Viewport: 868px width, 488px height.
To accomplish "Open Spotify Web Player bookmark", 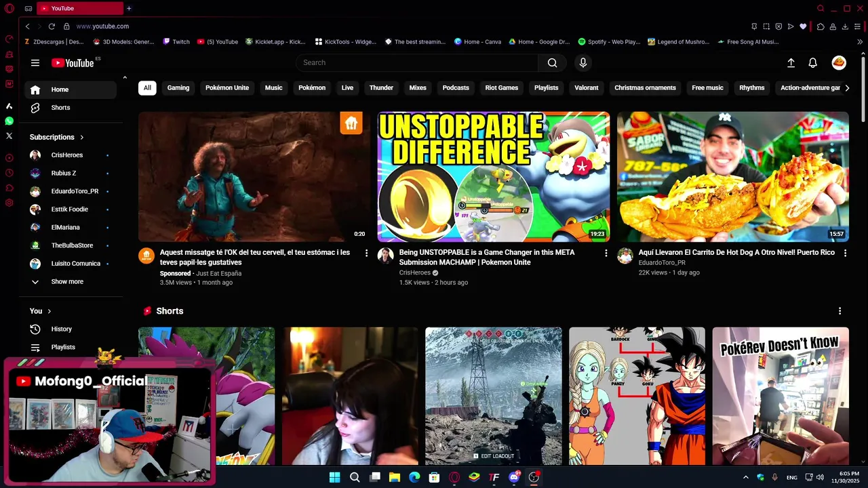I will tap(609, 42).
